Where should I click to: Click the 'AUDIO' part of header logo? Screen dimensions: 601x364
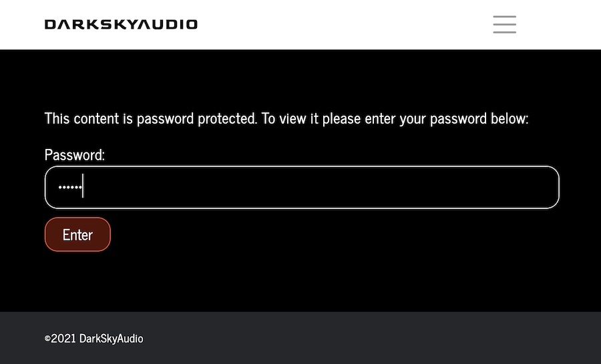[x=168, y=25]
